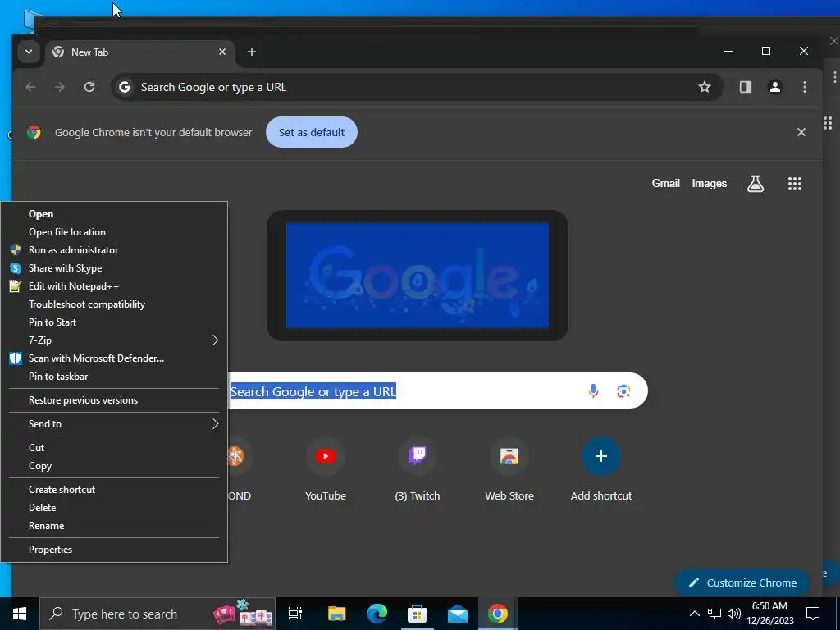Expand the 7-Zip submenu
Viewport: 840px width, 630px height.
pyautogui.click(x=114, y=340)
